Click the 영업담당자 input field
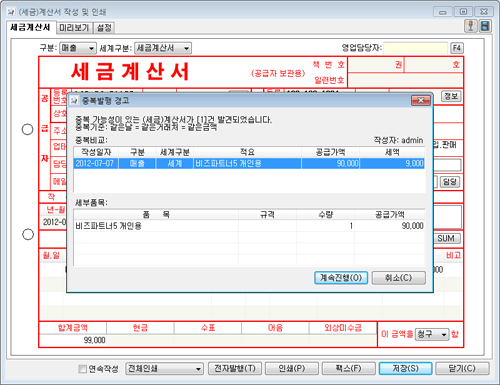The image size is (500, 385). pos(415,48)
